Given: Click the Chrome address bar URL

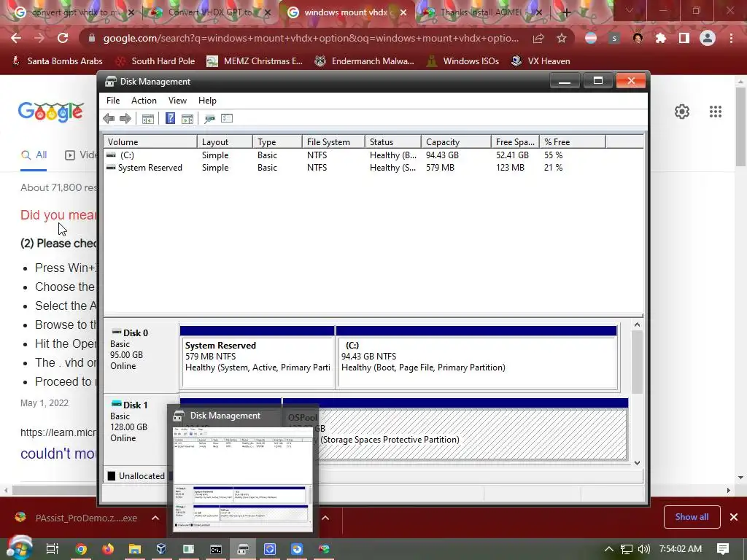Looking at the screenshot, I should click(x=311, y=38).
